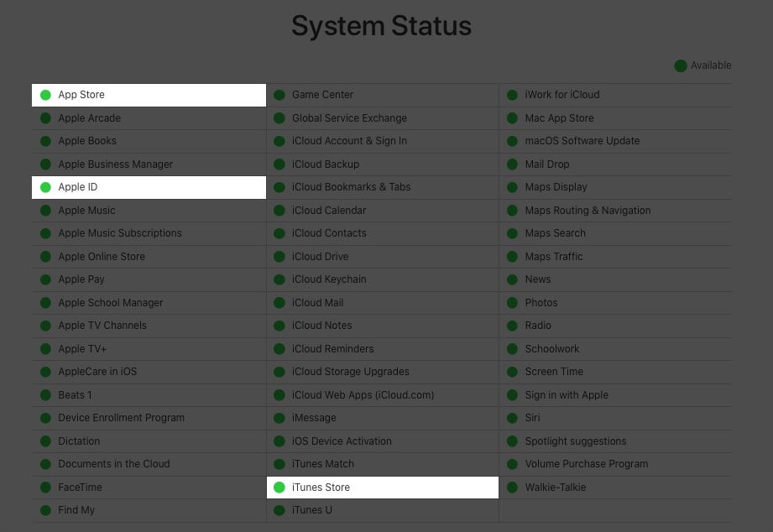Click the status dot next to Apple Music
Screen dimensions: 773x532
point(45,211)
